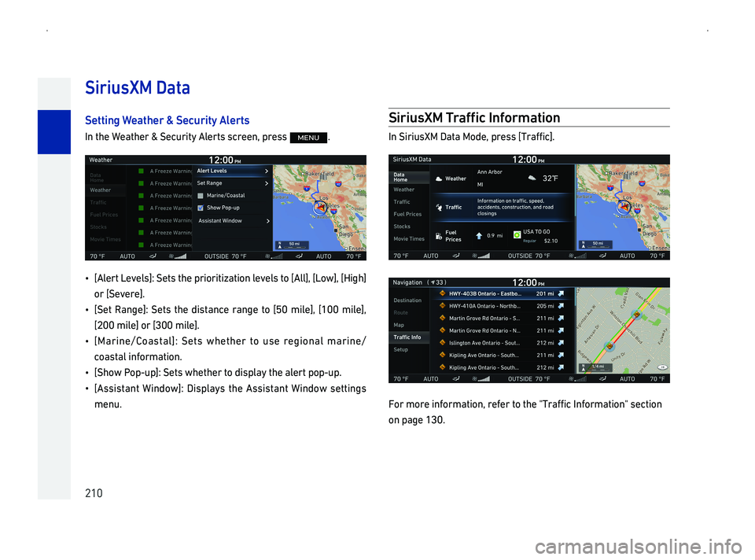Click the vehicle position marker on SiriusXM Data map
This screenshot has width=755, height=560.
pyautogui.click(x=624, y=207)
